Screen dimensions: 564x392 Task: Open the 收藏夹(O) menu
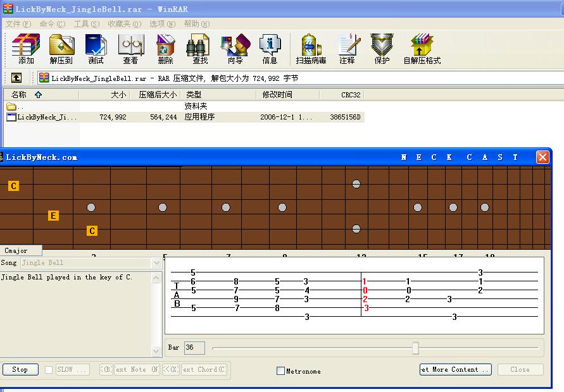tap(125, 24)
